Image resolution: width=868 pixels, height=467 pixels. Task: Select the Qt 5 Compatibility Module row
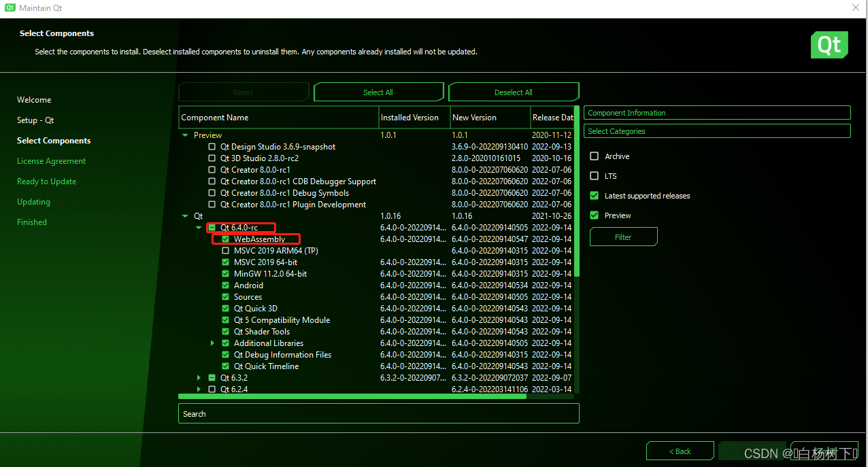click(376, 320)
